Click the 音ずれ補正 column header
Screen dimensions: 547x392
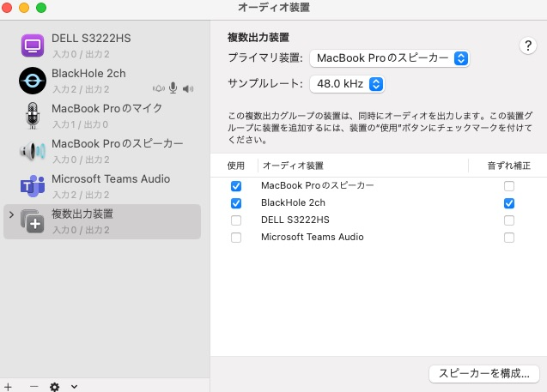[x=509, y=166]
